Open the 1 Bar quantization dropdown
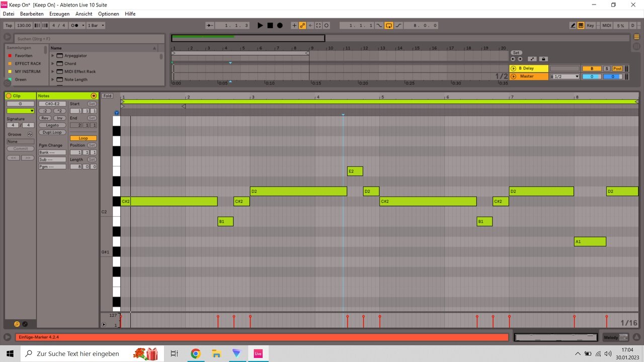 pos(96,25)
